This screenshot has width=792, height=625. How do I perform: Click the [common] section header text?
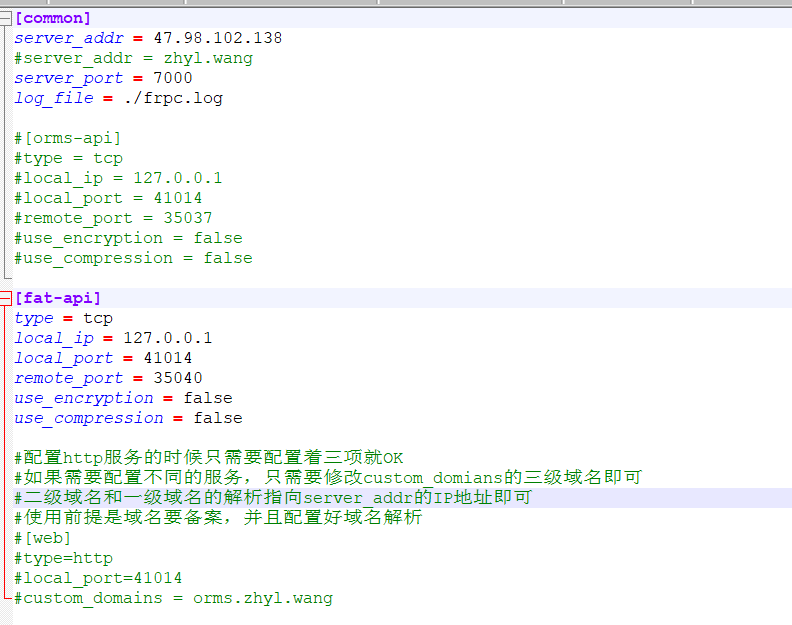pos(53,19)
